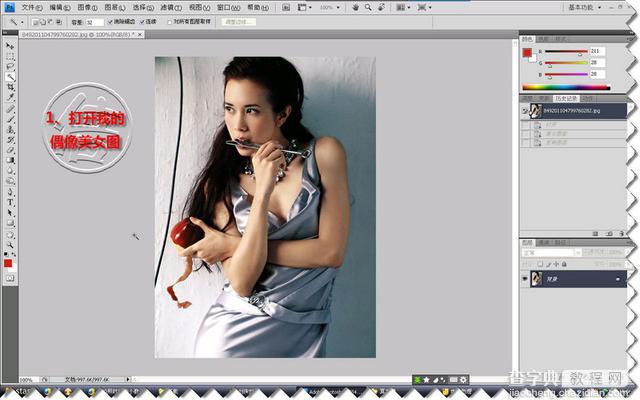Click the foreground color swatch in toolbox
Screen dimensions: 640x400
point(8,263)
